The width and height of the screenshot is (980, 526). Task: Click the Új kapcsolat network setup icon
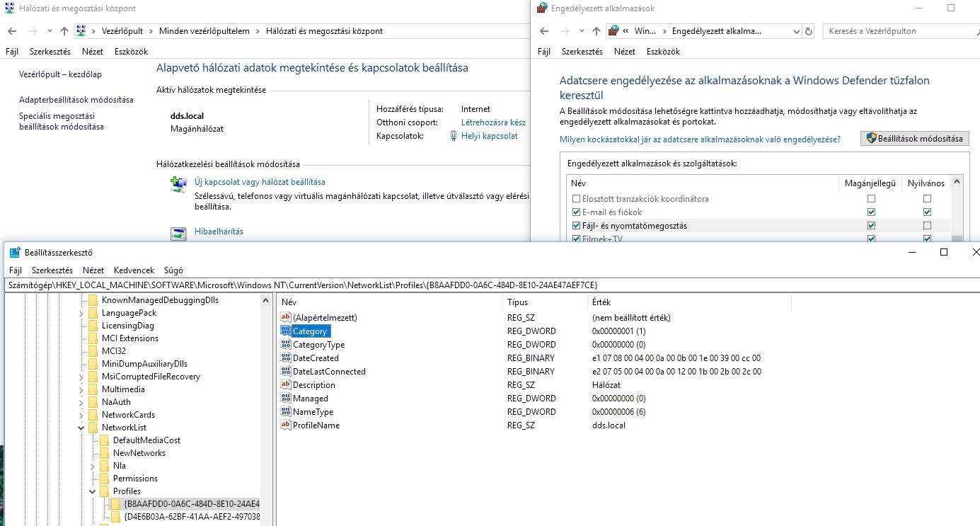click(x=178, y=185)
